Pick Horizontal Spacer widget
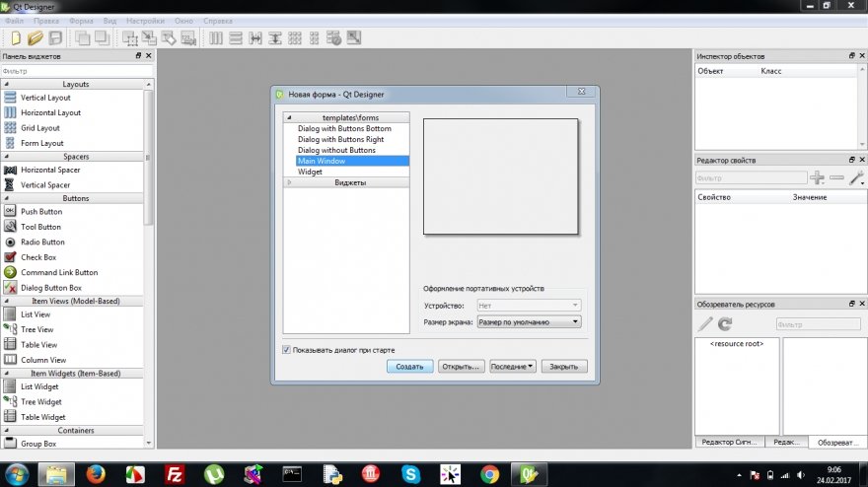The width and height of the screenshot is (868, 487). coord(50,170)
